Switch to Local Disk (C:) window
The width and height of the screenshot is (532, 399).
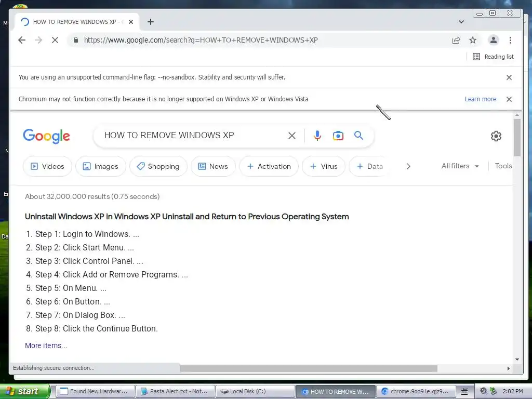tap(255, 391)
